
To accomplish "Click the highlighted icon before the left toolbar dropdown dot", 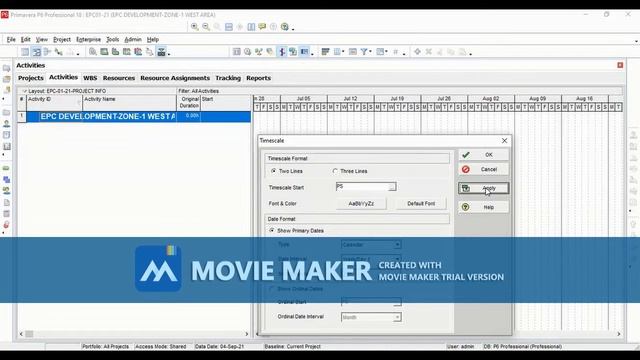I will (162, 52).
